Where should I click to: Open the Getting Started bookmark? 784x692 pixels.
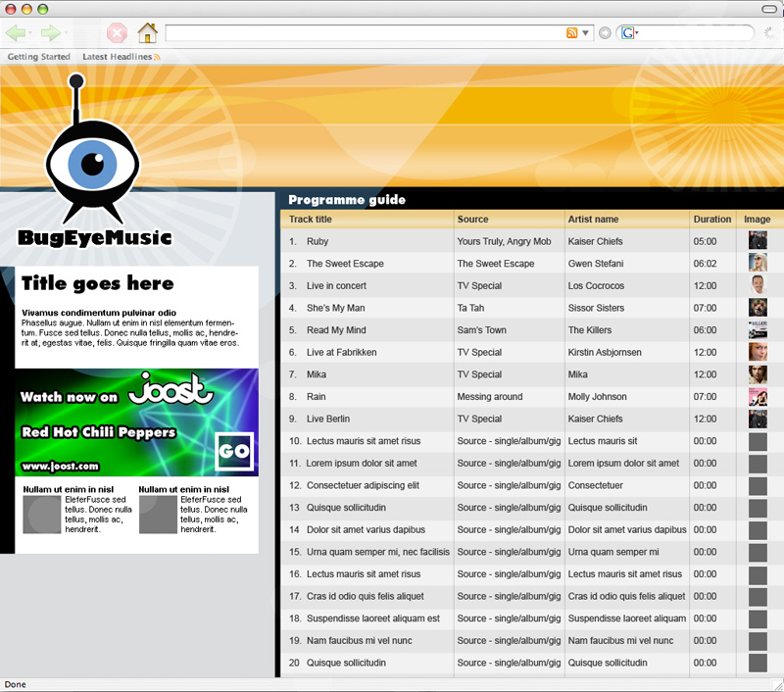(39, 57)
